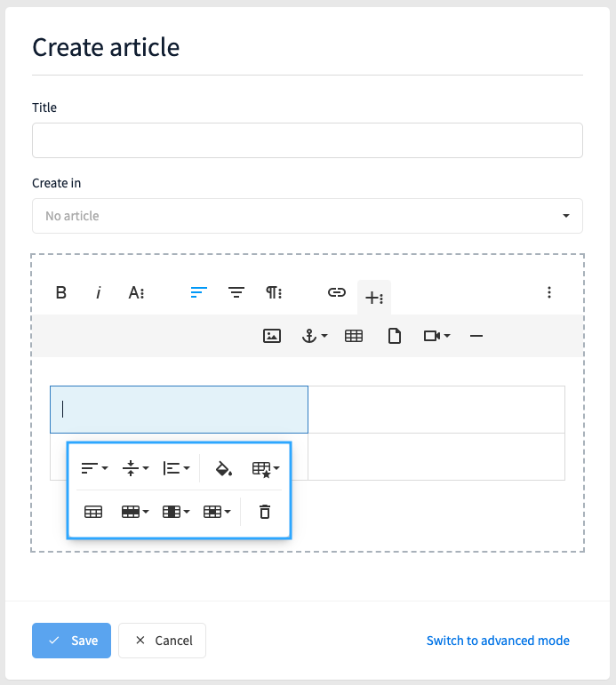Image resolution: width=616 pixels, height=685 pixels.
Task: Click the Cancel button
Action: pos(162,641)
